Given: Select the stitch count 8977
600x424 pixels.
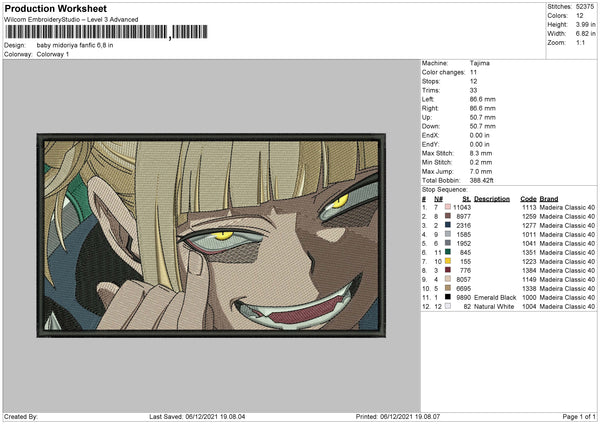Looking at the screenshot, I should pyautogui.click(x=463, y=217).
